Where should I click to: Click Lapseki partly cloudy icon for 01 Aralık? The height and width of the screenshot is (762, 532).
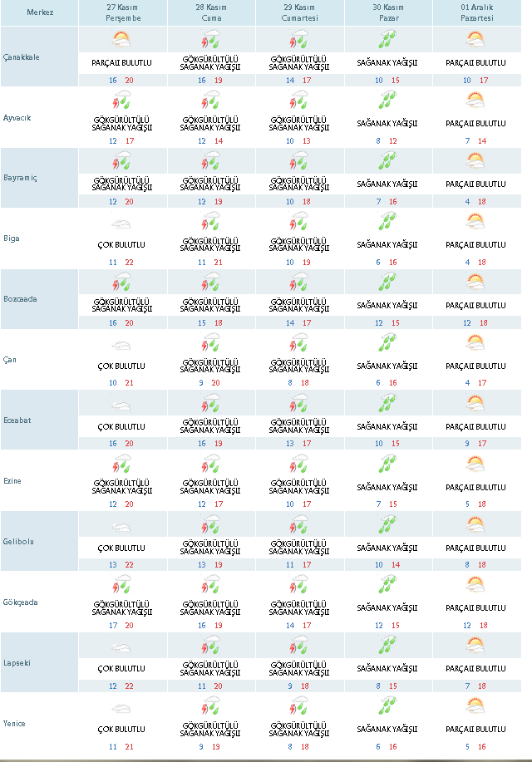475,646
